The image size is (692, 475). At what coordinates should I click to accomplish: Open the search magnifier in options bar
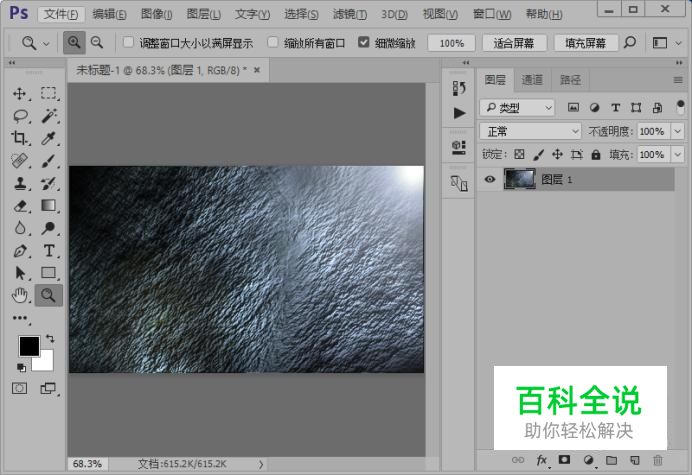630,43
